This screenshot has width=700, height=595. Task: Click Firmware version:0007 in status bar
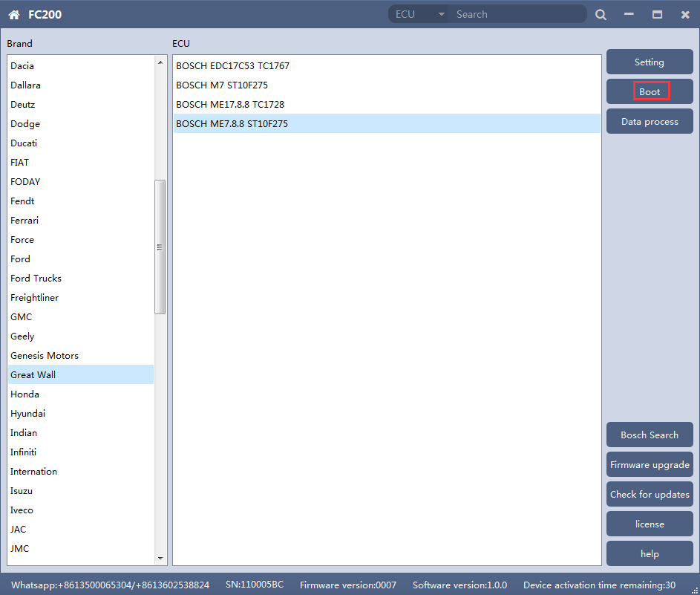point(347,585)
